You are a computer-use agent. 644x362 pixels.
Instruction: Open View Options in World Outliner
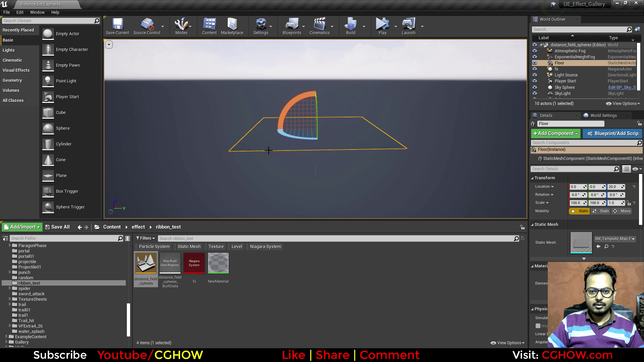click(x=623, y=104)
